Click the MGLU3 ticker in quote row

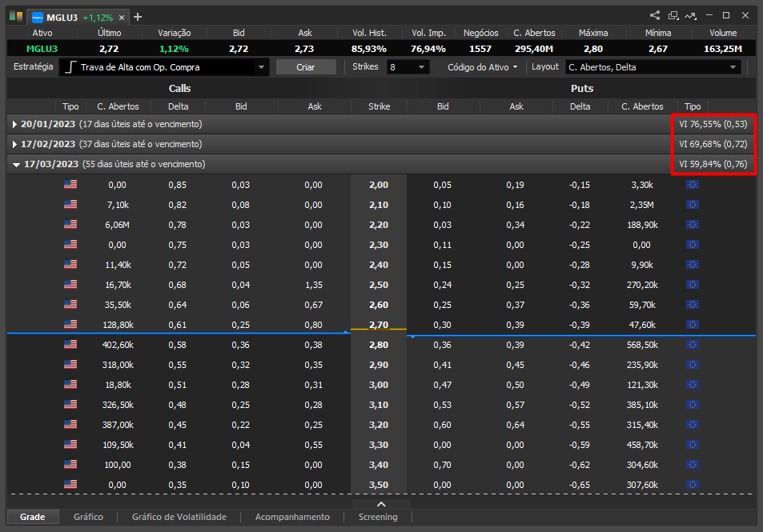pyautogui.click(x=42, y=49)
